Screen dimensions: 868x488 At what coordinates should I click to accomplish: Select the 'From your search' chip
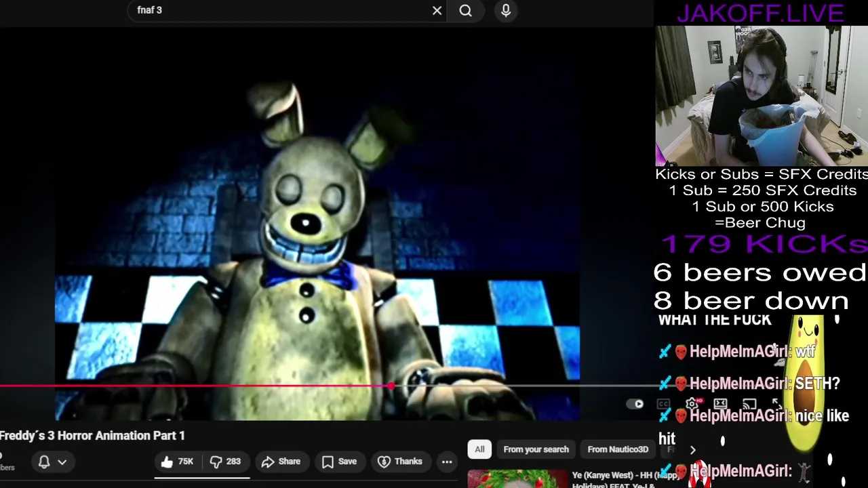point(536,449)
